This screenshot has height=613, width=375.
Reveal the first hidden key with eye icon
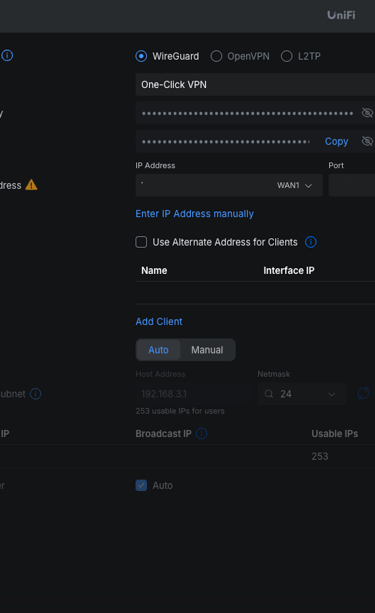tap(367, 113)
